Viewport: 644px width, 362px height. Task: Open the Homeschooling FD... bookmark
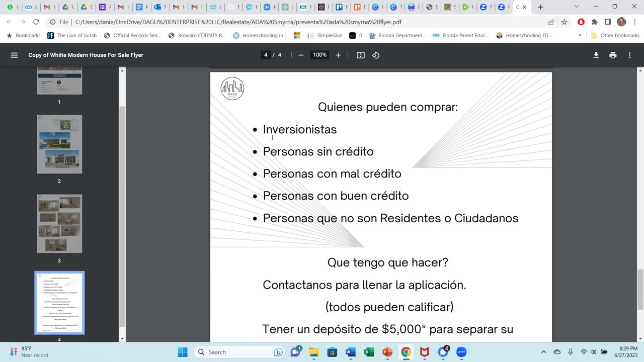pos(524,36)
